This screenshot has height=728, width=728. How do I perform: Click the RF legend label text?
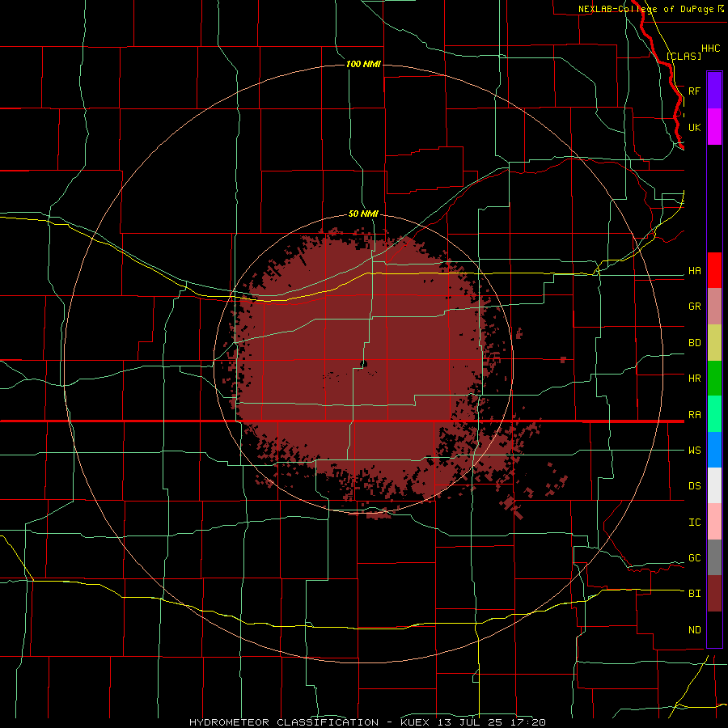(694, 91)
